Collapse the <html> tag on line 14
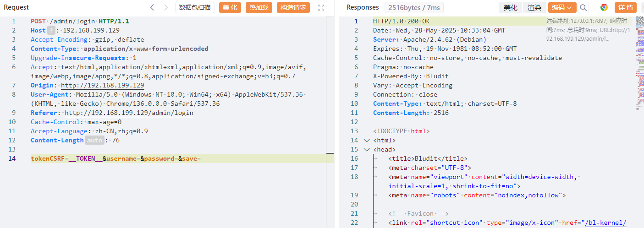The height and width of the screenshot is (228, 644). pyautogui.click(x=366, y=140)
